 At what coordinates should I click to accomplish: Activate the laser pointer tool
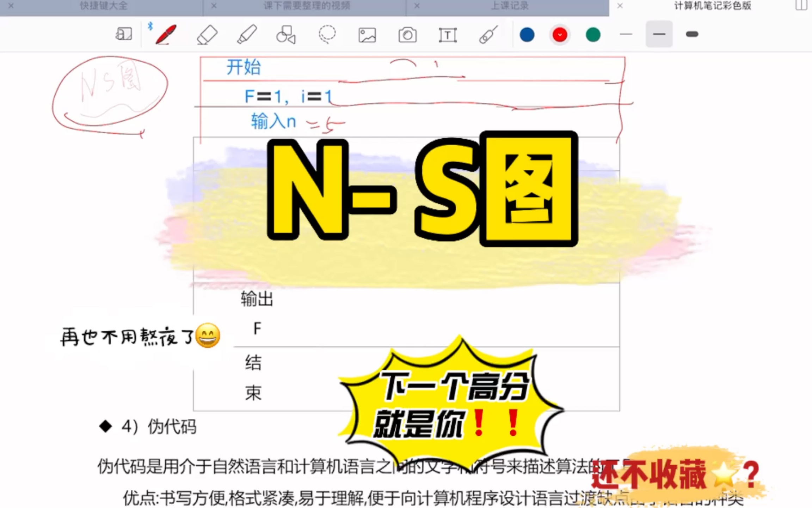[x=488, y=35]
